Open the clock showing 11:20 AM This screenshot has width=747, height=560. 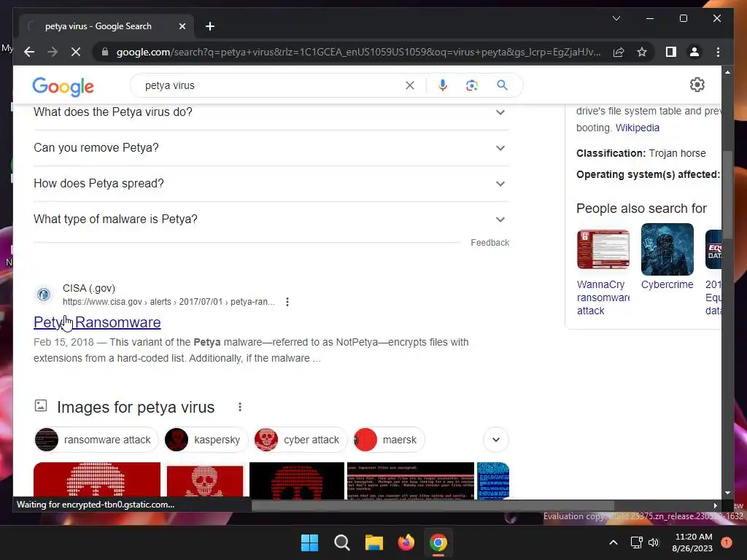pos(692,542)
